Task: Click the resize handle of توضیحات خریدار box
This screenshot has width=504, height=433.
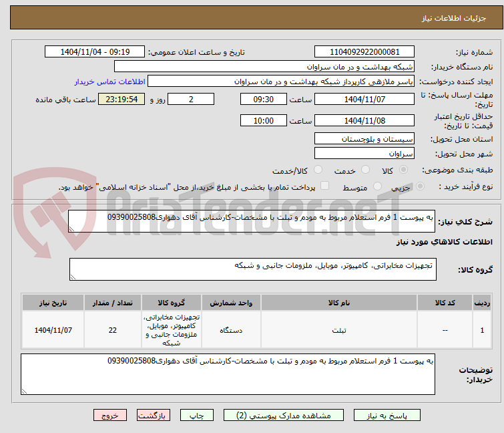Action: (x=24, y=392)
